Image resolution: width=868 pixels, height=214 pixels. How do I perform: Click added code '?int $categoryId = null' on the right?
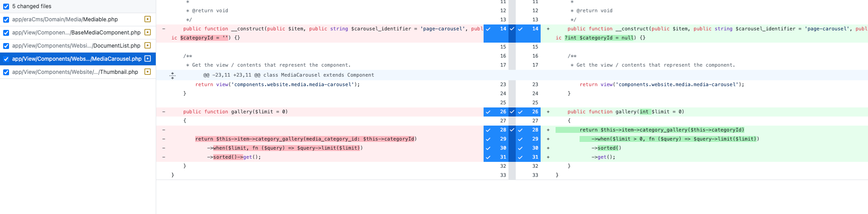point(599,38)
